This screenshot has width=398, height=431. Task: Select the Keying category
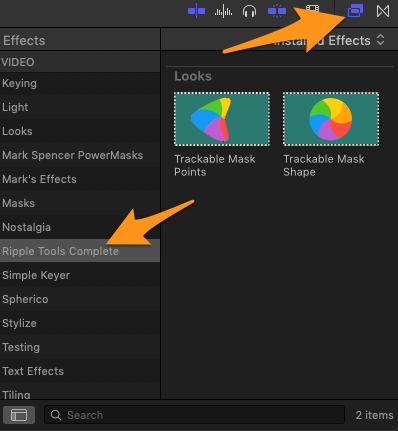(80, 83)
